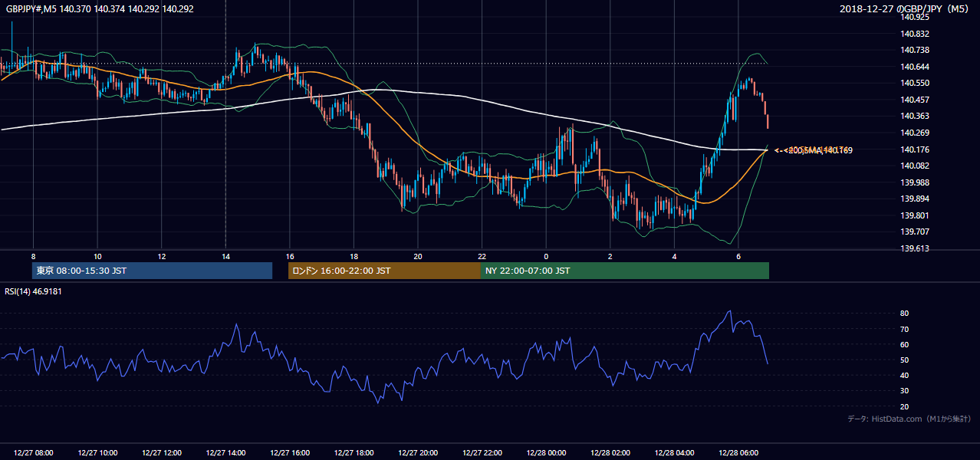This screenshot has height=460, width=980.
Task: Click the 12/27 12:00 date label
Action: point(162,452)
